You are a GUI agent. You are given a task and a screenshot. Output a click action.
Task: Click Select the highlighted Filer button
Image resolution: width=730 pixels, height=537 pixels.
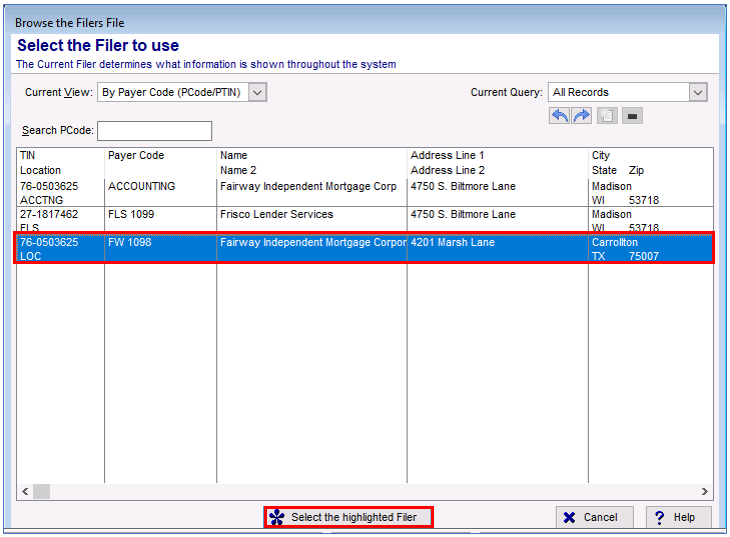[349, 517]
